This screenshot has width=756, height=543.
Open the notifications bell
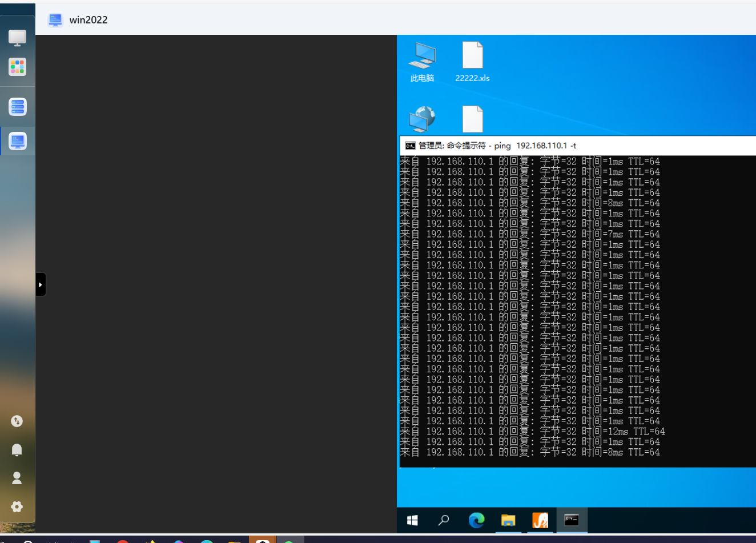17,450
